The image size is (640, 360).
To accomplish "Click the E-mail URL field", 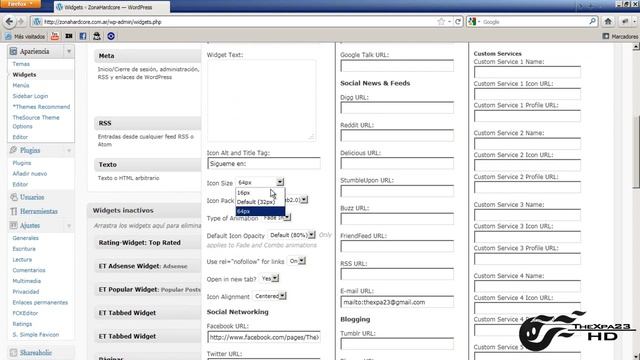I will coord(397,302).
